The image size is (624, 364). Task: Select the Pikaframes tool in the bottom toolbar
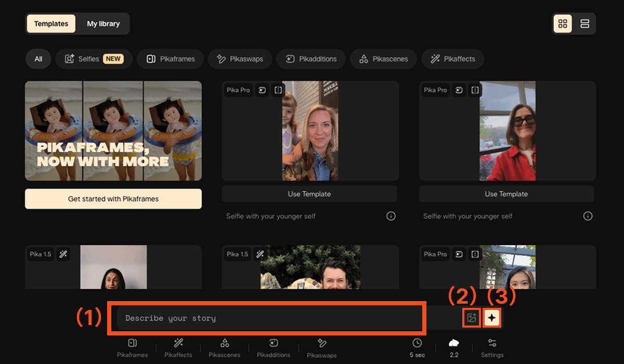click(x=132, y=348)
